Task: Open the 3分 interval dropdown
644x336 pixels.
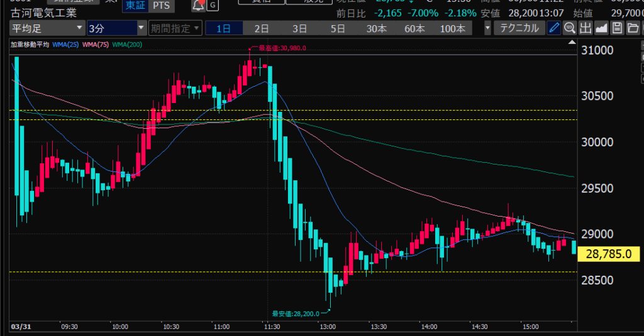Action: point(116,28)
